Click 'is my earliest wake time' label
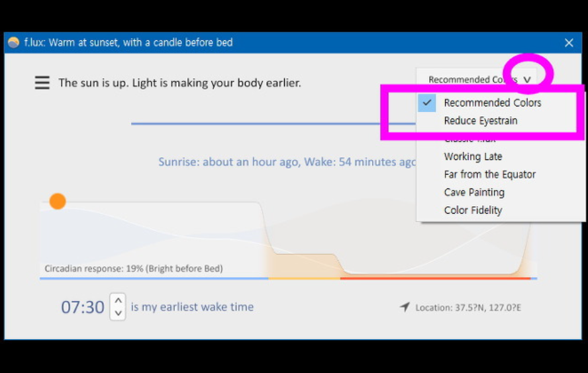The image size is (588, 373). tap(192, 307)
